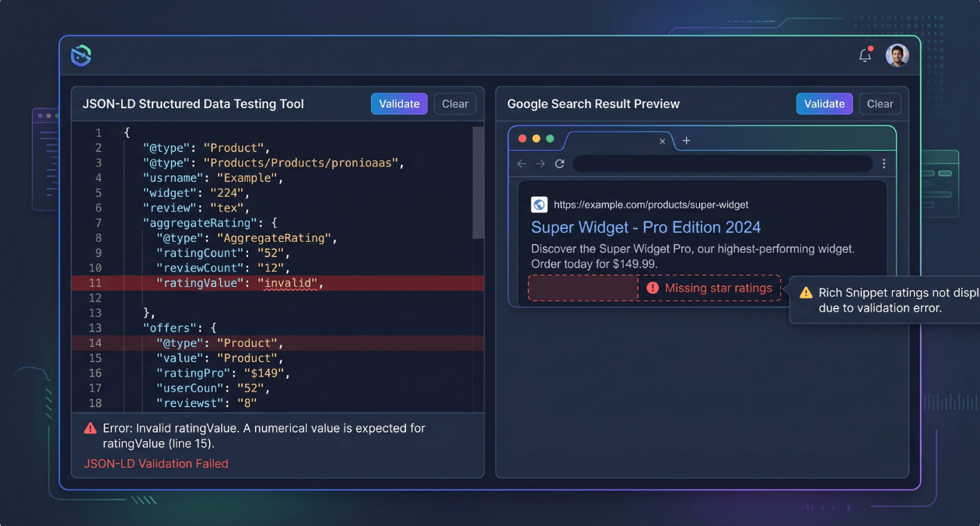Close the mock browser tab
This screenshot has width=980, height=526.
663,141
